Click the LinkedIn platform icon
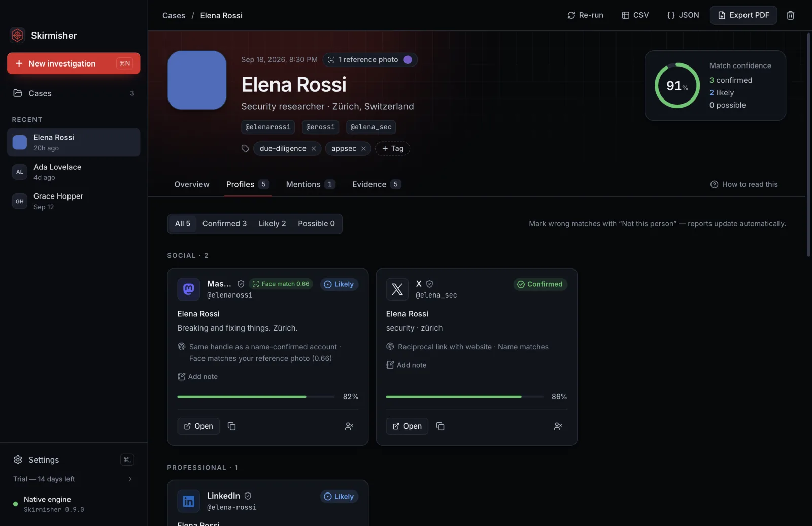 (x=188, y=501)
